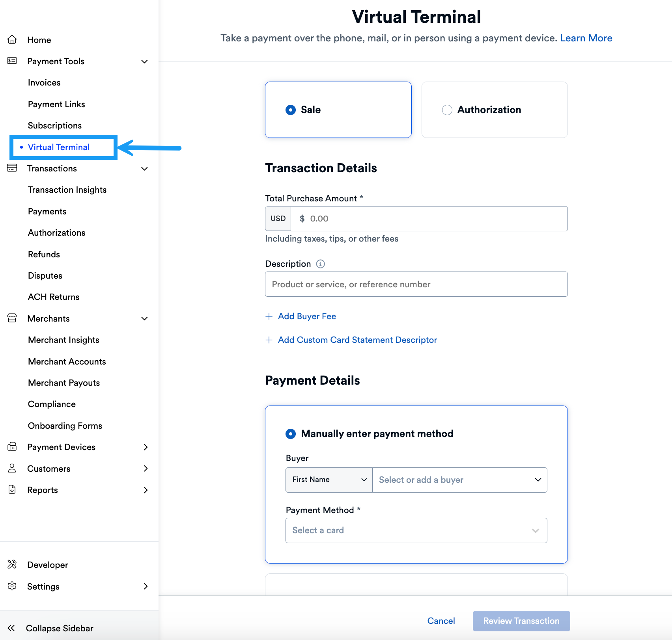Open the First Name buyer dropdown

pos(329,480)
